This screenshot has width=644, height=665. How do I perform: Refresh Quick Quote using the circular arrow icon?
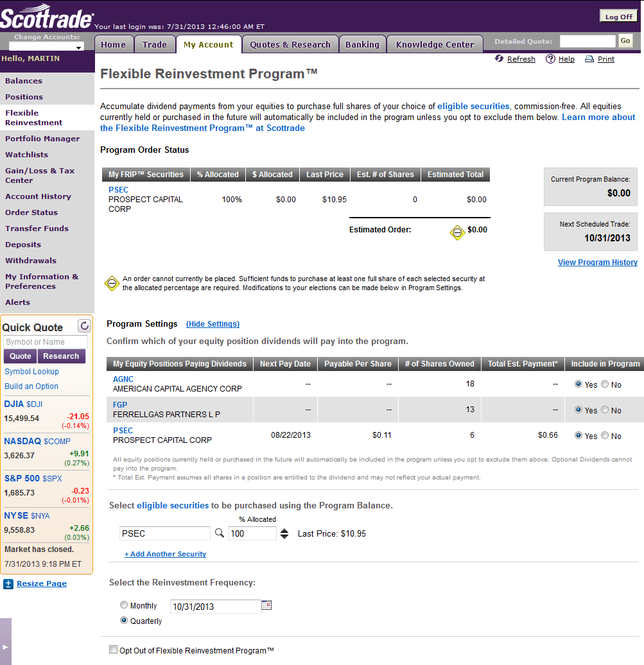[84, 325]
